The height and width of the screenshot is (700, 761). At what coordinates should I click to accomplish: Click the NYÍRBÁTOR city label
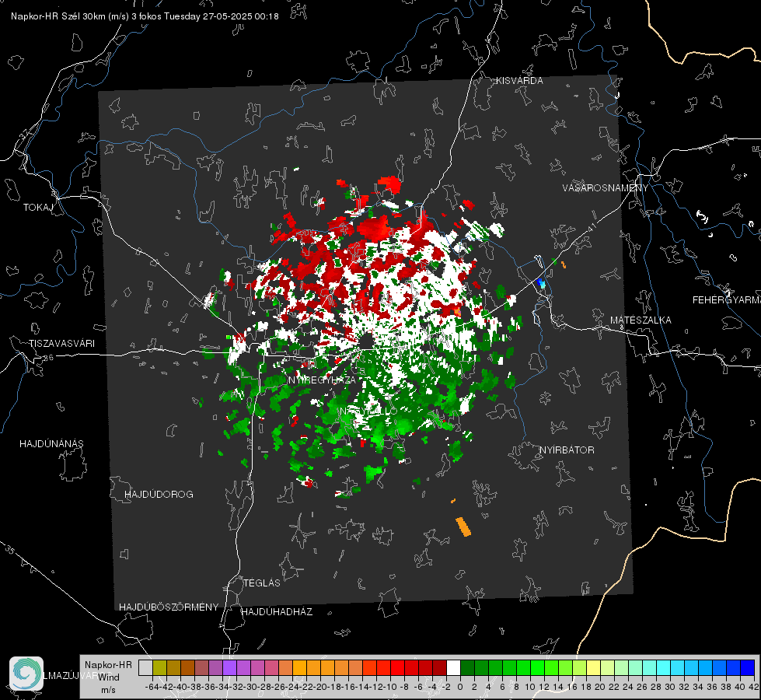567,450
